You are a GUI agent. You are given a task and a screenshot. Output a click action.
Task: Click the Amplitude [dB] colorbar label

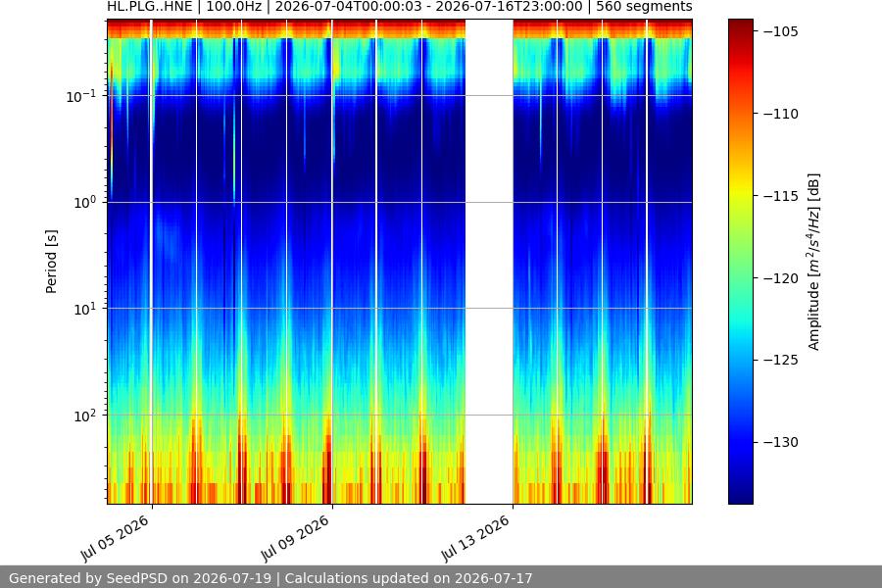click(x=813, y=262)
